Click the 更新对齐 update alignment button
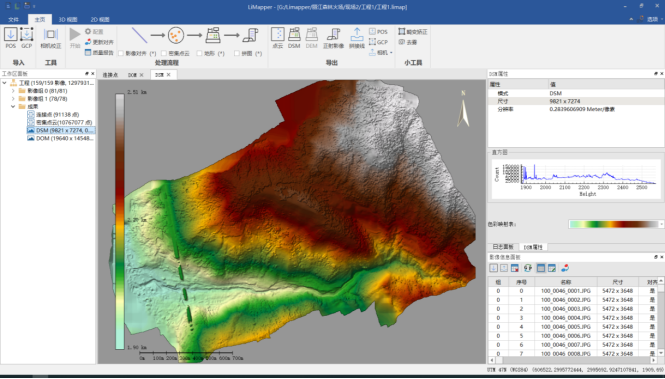665x379 pixels. (99, 42)
